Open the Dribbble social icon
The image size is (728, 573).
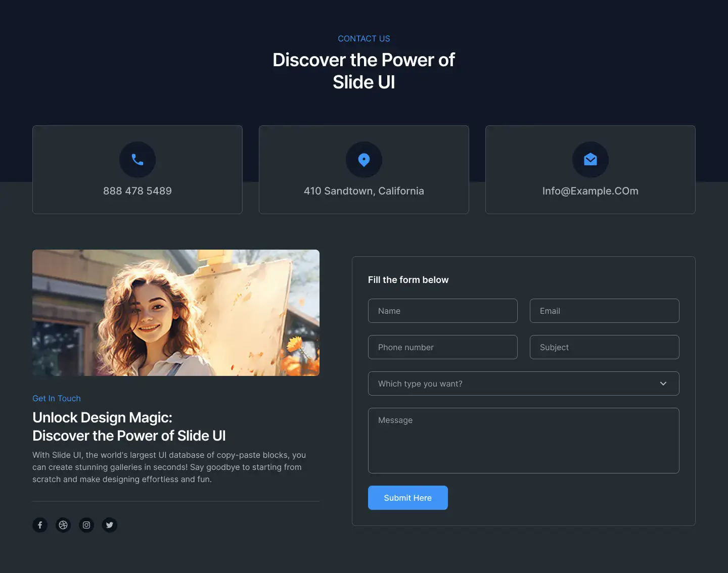pyautogui.click(x=63, y=525)
